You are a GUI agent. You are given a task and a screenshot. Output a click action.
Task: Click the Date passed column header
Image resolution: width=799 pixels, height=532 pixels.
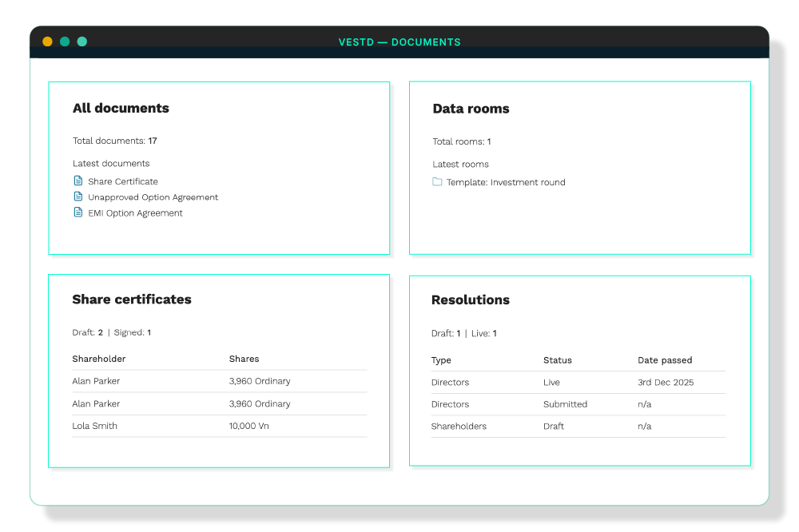click(665, 360)
